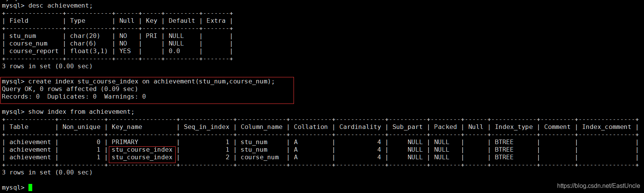Click the 'create index stu_course_index' command line
This screenshot has height=193, width=644.
tap(138, 82)
